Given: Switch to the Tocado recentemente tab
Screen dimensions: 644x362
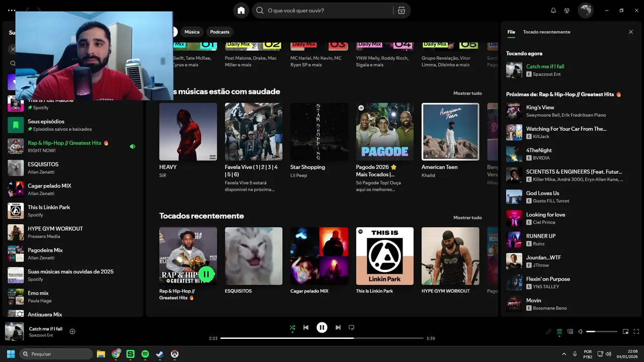Looking at the screenshot, I should pyautogui.click(x=546, y=32).
